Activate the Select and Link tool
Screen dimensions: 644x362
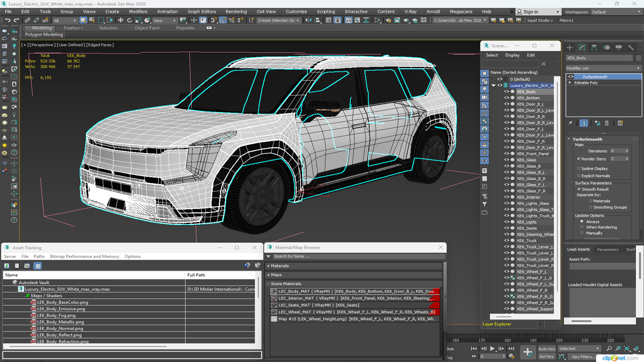(x=28, y=20)
